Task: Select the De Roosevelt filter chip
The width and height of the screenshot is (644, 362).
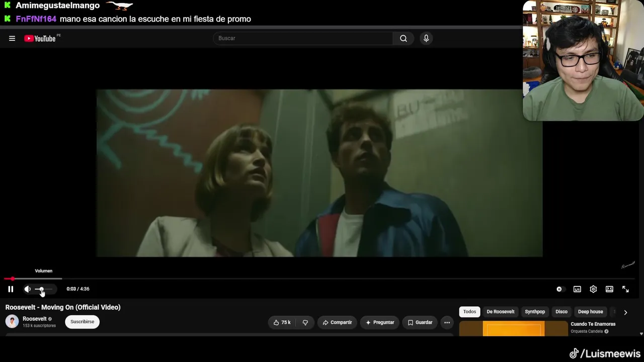Action: coord(501,312)
